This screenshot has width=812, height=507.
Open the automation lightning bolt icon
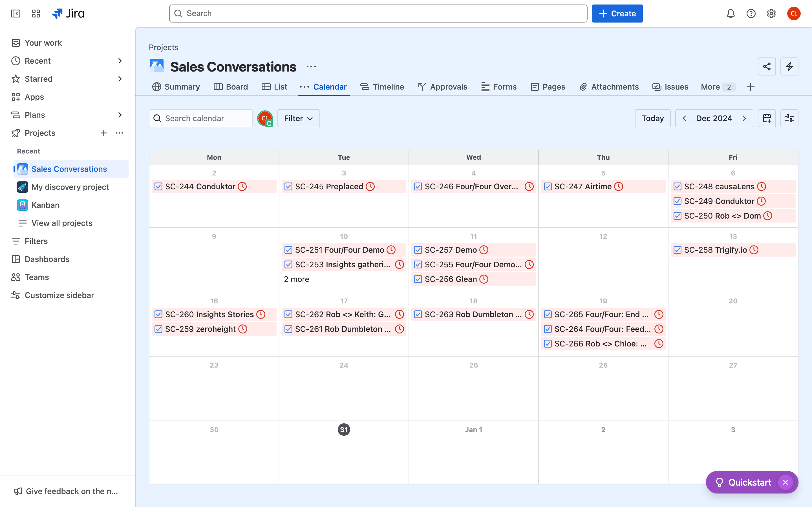pyautogui.click(x=789, y=66)
